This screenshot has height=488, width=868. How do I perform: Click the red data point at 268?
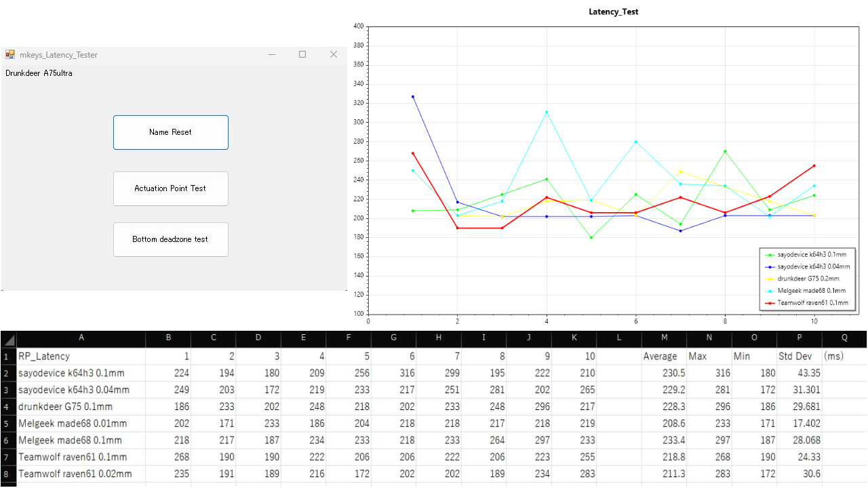[x=413, y=153]
